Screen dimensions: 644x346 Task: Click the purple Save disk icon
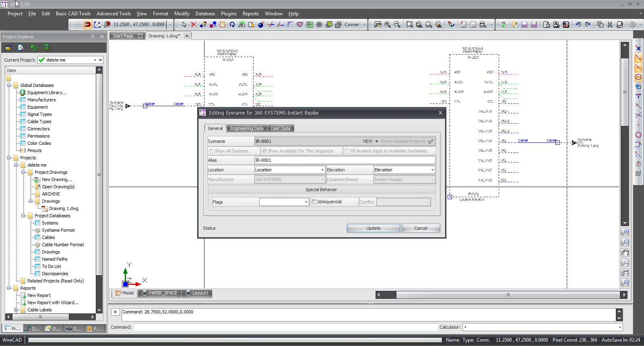(524, 25)
